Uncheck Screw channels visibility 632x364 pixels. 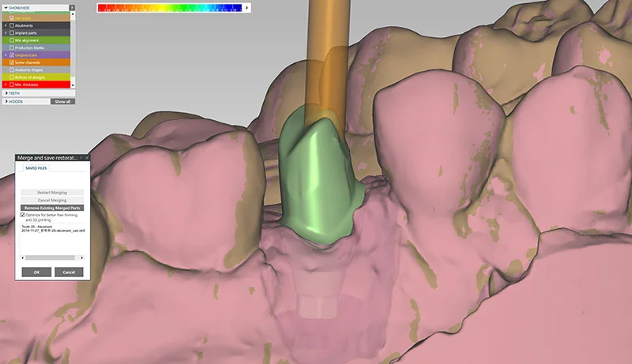pyautogui.click(x=11, y=62)
